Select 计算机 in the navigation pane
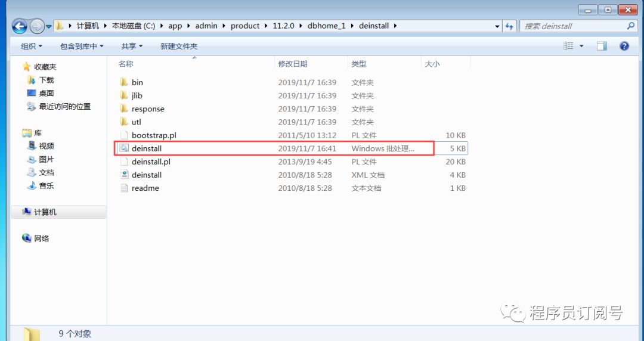The image size is (644, 341). click(45, 212)
